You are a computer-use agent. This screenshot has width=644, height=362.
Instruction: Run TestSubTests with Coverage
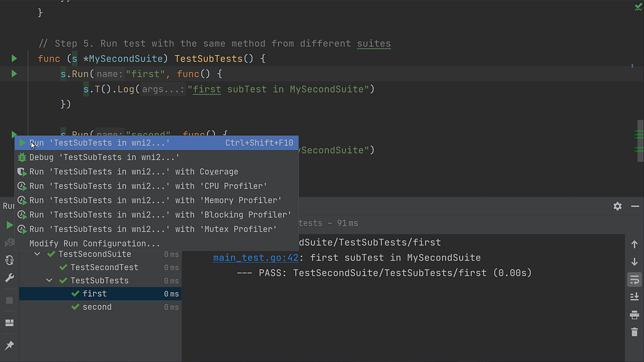(156, 171)
